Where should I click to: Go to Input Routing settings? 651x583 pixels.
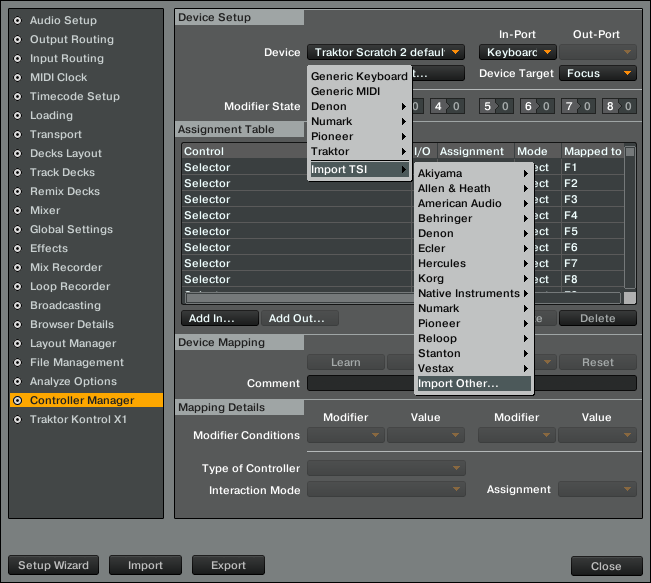[66, 59]
